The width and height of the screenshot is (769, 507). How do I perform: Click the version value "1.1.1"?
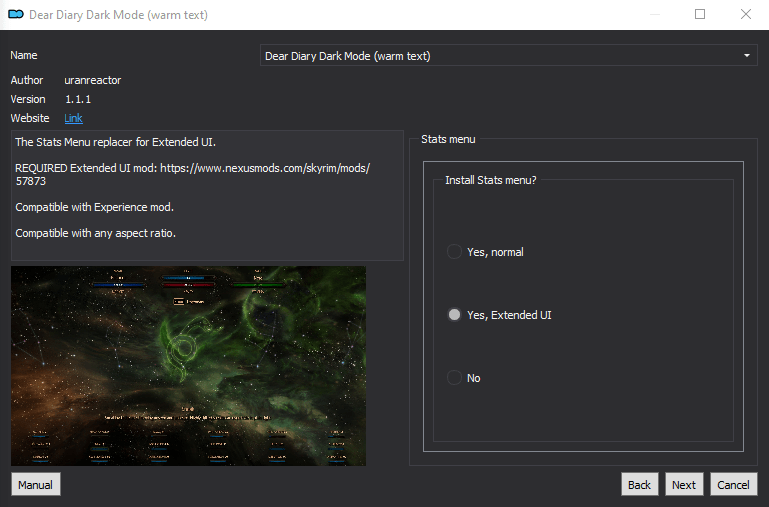pyautogui.click(x=78, y=99)
